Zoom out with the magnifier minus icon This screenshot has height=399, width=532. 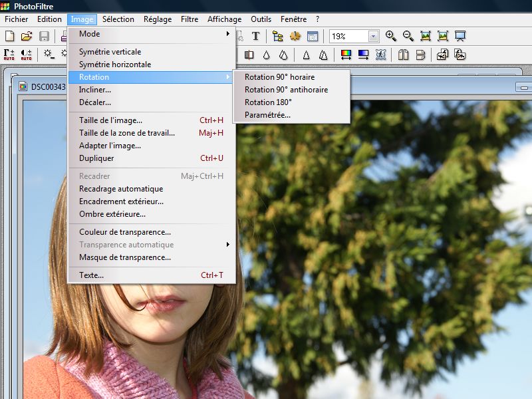[408, 36]
